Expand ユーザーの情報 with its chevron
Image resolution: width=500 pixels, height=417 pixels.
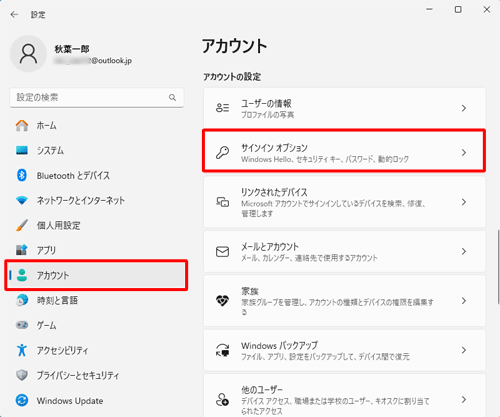464,108
